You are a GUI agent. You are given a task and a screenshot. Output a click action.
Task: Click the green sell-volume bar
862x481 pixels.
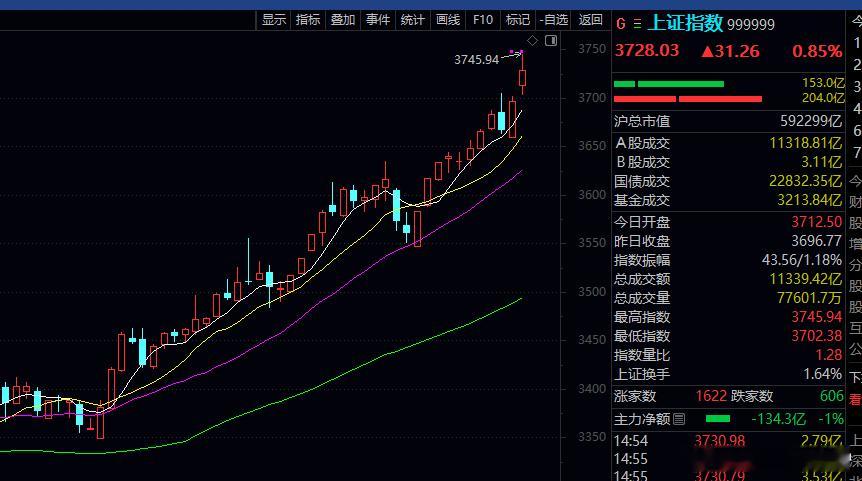668,84
